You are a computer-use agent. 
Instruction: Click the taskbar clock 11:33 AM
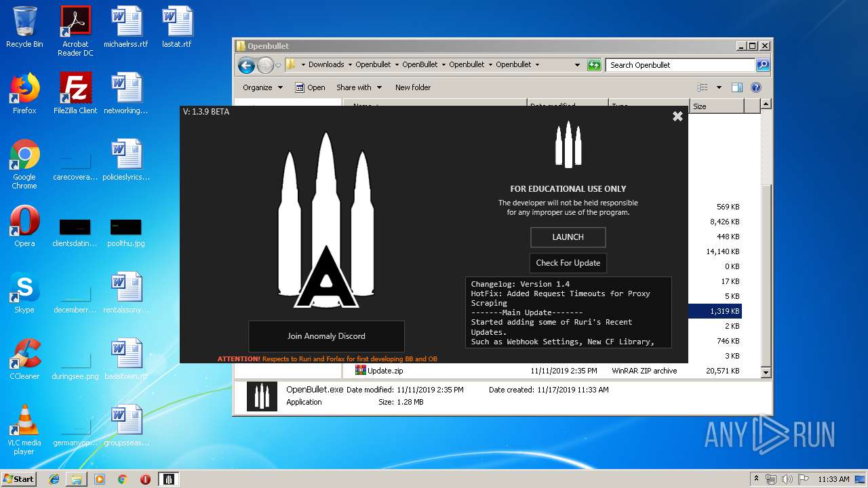(x=833, y=479)
